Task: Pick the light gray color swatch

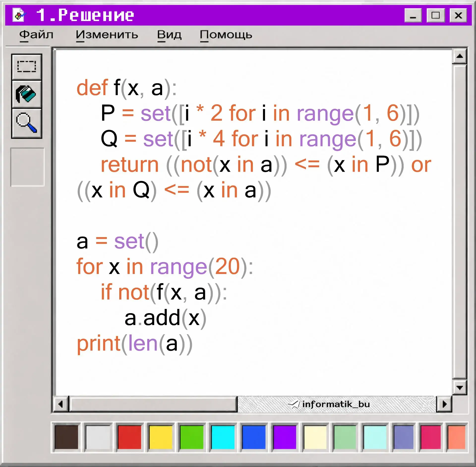Action: 98,437
